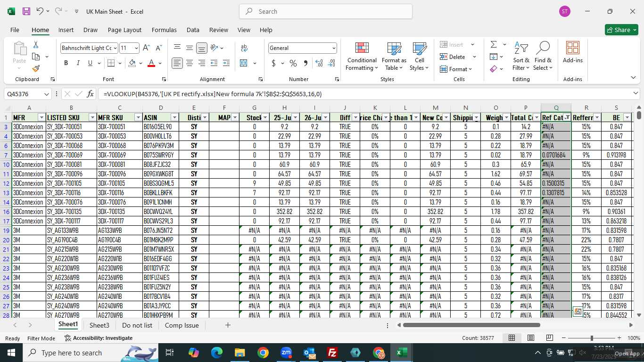Switch to Page Layout view in status bar
This screenshot has width=644, height=362.
point(531,338)
